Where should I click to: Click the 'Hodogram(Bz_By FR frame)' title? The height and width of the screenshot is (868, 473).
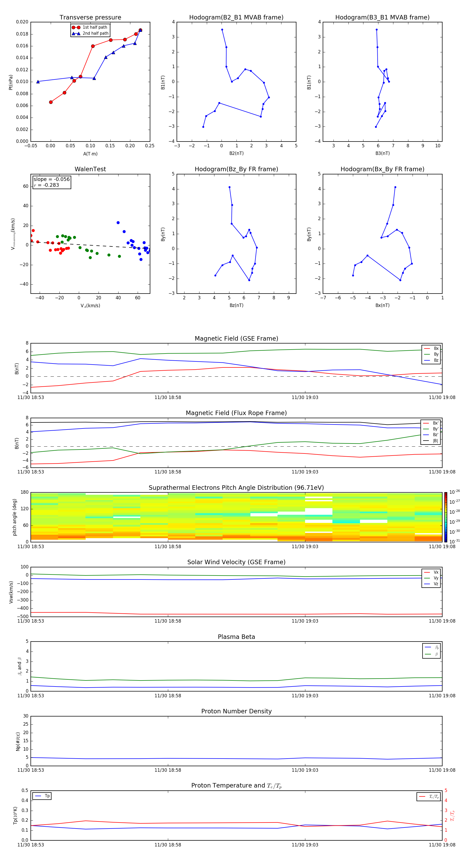tap(236, 169)
